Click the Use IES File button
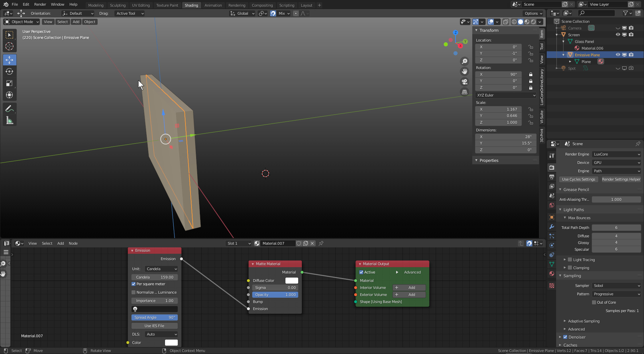This screenshot has height=354, width=644. coord(154,326)
